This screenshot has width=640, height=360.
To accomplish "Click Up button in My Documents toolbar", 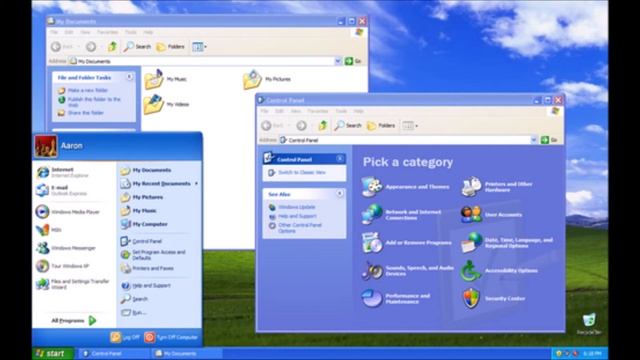I will click(x=112, y=47).
